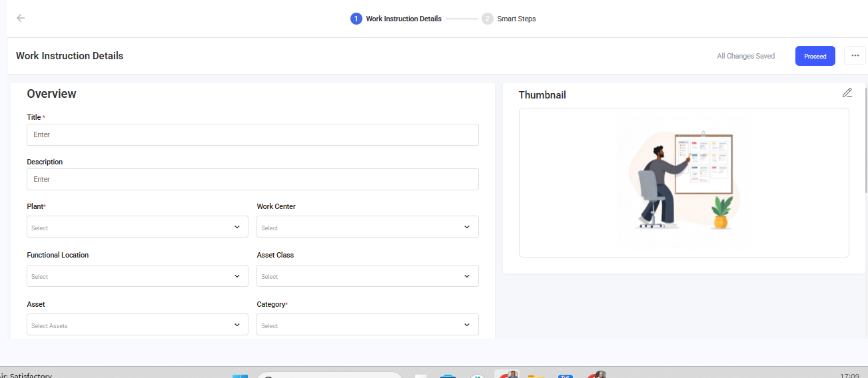Focus the Title input field
Screen dimensions: 868x378
pos(252,134)
